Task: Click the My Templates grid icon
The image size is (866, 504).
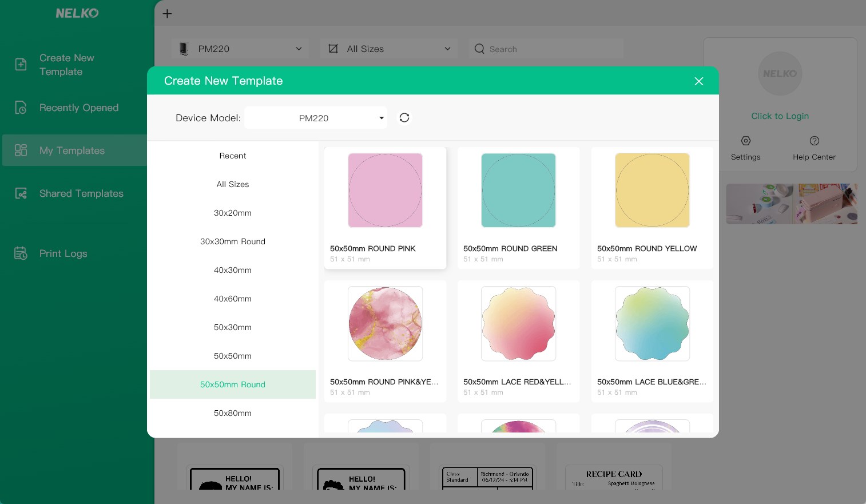Action: (x=21, y=150)
